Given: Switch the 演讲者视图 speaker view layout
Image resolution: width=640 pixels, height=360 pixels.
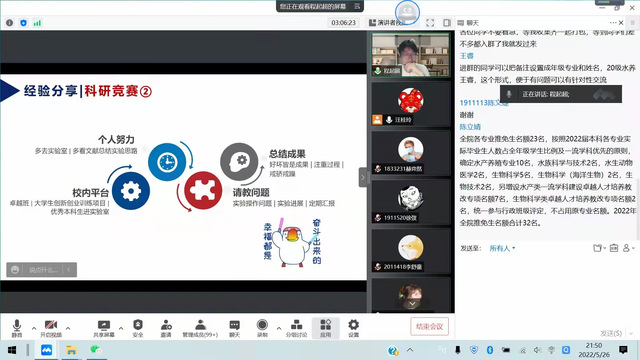Looking at the screenshot, I should tap(387, 23).
